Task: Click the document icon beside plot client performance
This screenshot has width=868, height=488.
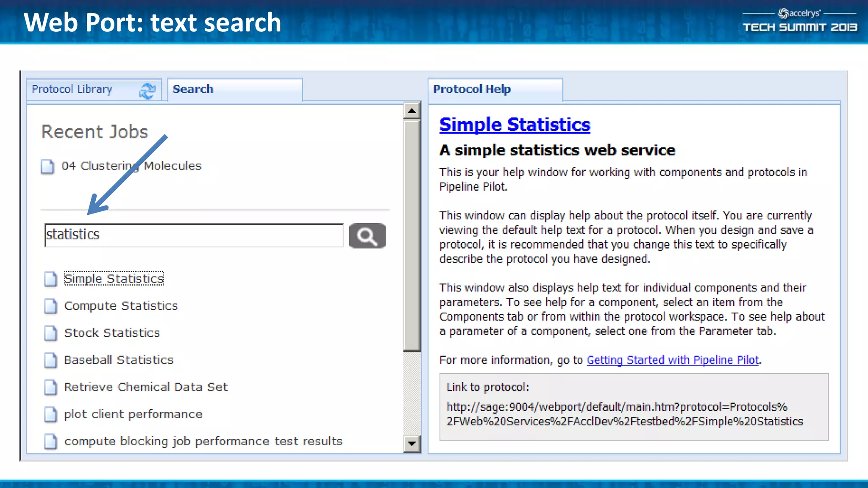Action: click(50, 414)
